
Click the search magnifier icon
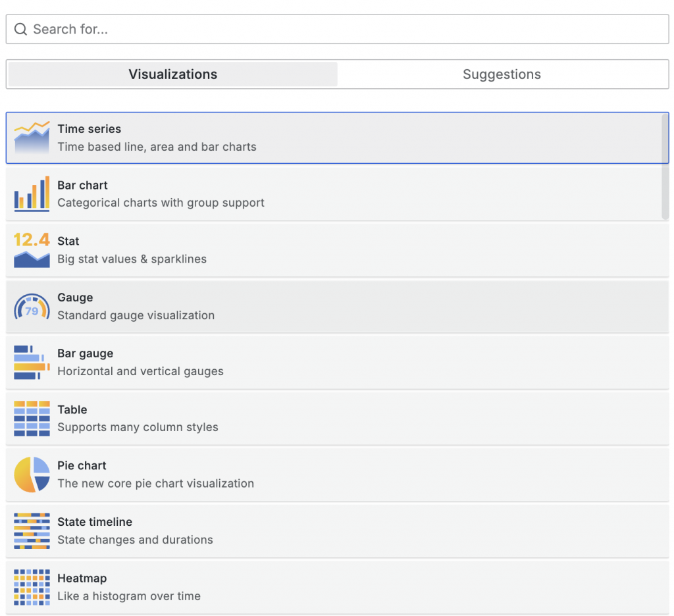[20, 30]
